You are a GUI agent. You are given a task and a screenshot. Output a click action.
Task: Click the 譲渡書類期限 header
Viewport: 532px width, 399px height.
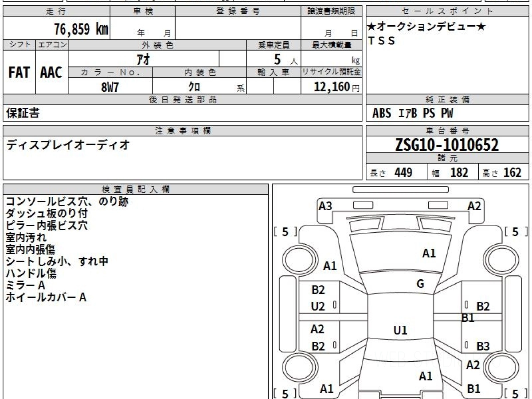(x=331, y=12)
